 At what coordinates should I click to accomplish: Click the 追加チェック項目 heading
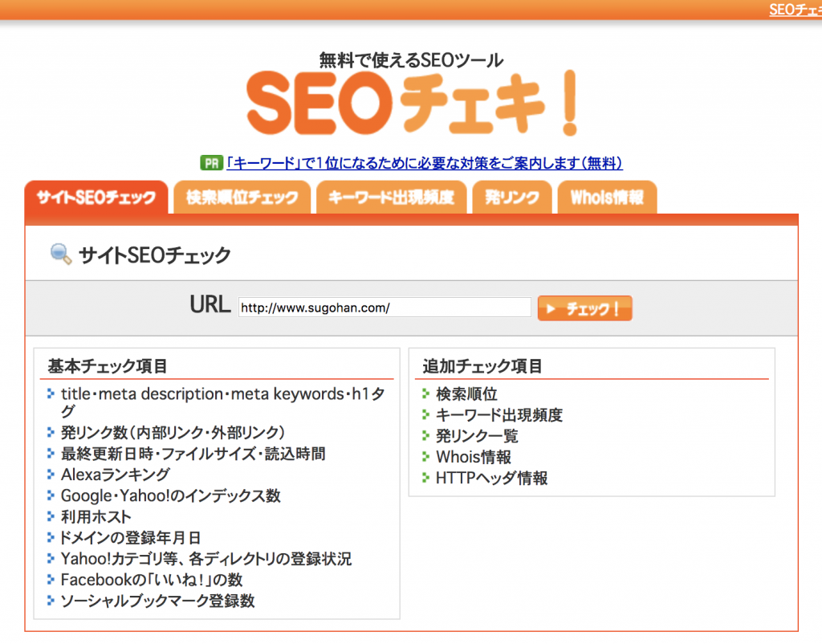482,366
